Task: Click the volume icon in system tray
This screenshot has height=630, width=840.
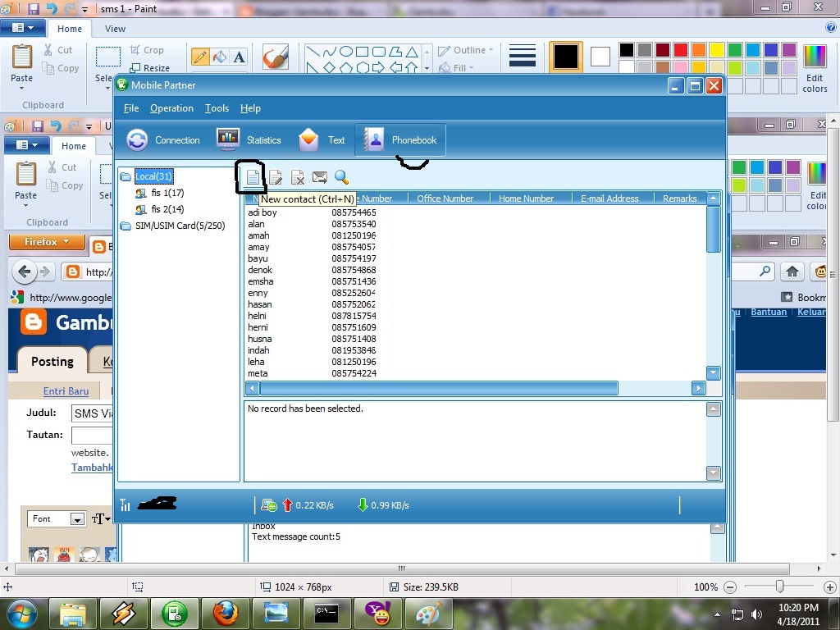Action: click(756, 614)
